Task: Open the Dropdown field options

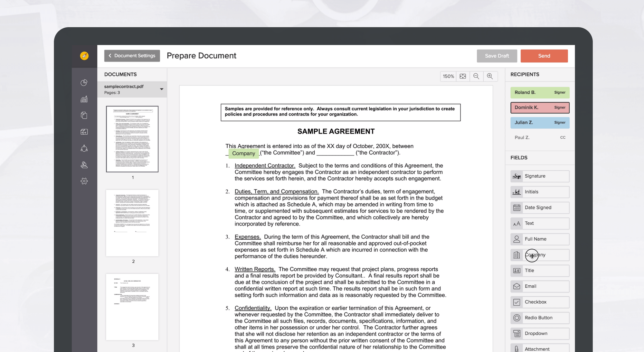Action: pos(540,333)
